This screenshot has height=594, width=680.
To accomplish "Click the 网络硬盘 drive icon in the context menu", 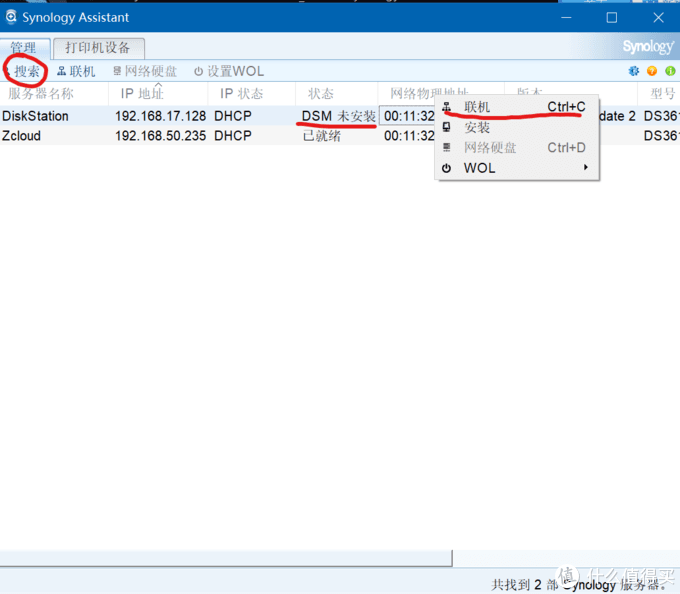I will point(446,147).
